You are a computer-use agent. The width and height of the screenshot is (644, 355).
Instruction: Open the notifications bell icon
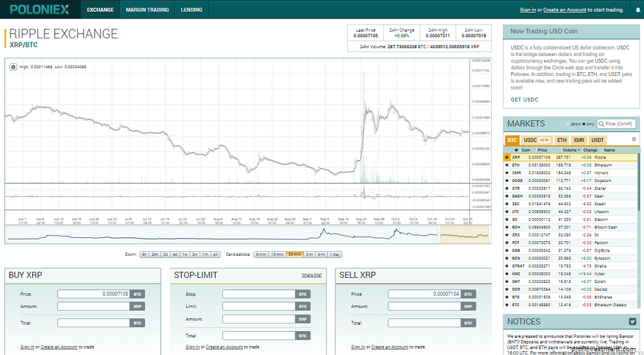click(638, 10)
